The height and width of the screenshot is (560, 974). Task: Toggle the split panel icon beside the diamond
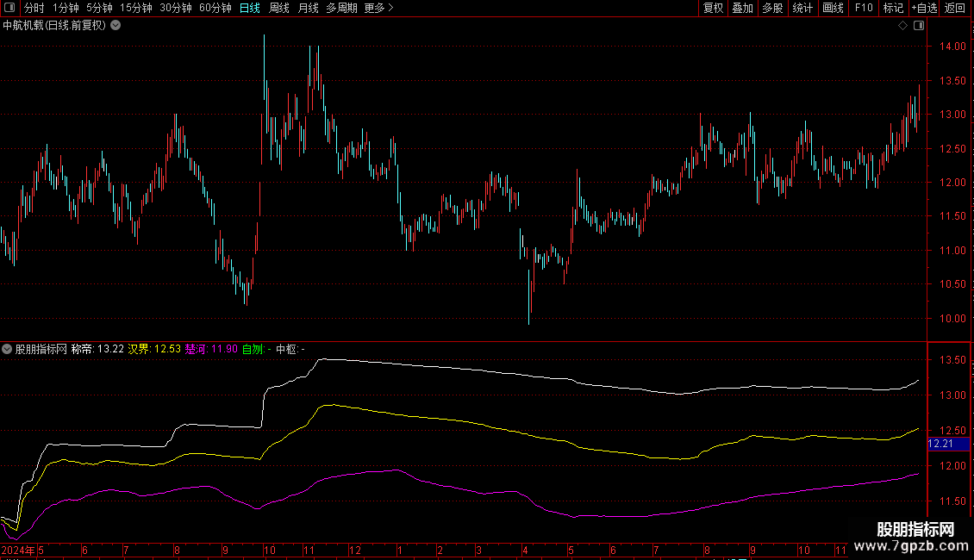pyautogui.click(x=919, y=26)
